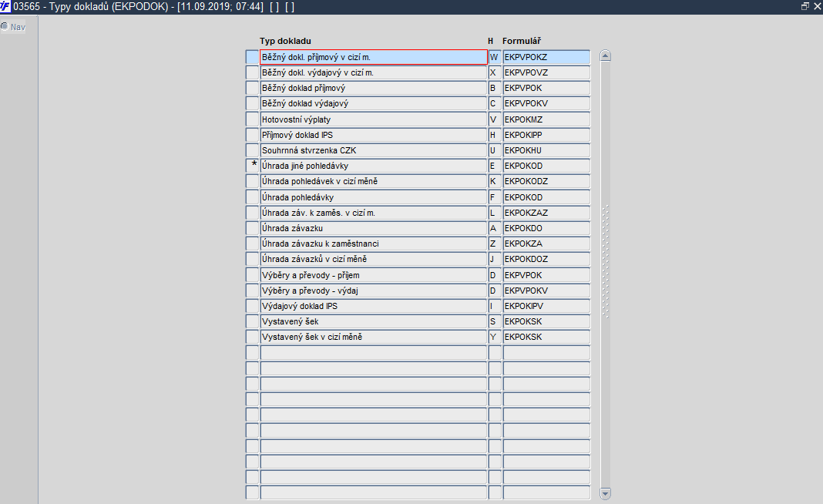
Task: Select 'Vystavený šek v cizí měně' field
Action: tap(374, 337)
